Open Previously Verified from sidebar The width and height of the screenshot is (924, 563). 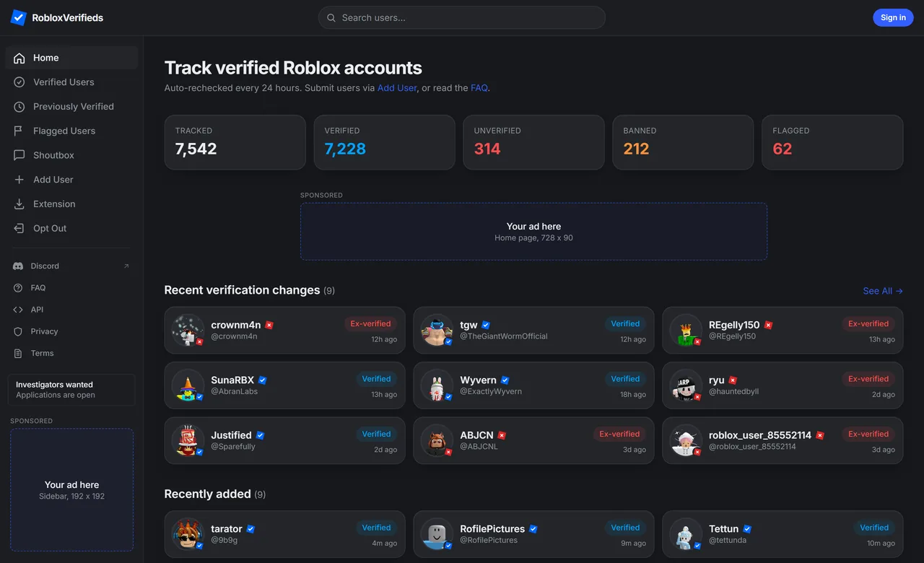[71, 107]
